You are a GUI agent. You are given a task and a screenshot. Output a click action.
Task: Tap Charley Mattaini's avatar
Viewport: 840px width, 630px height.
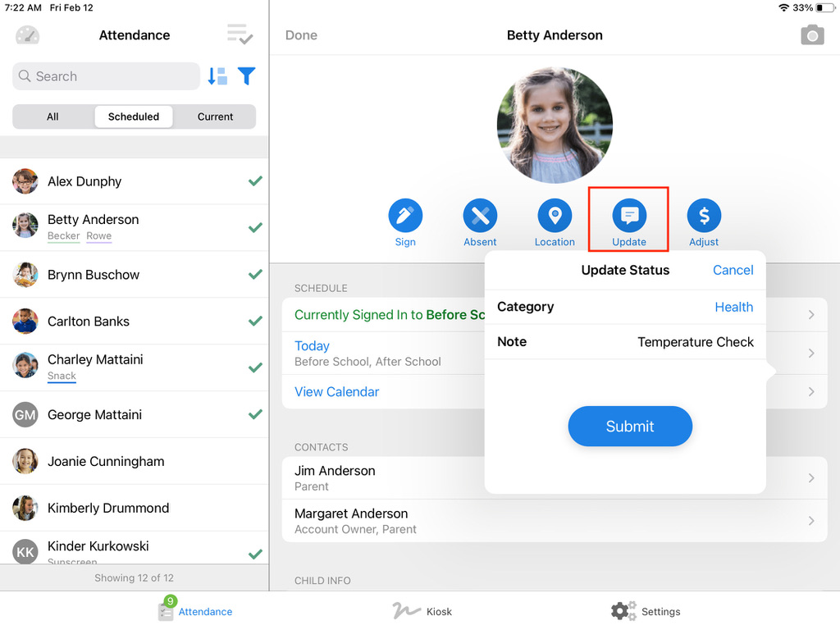[25, 365]
